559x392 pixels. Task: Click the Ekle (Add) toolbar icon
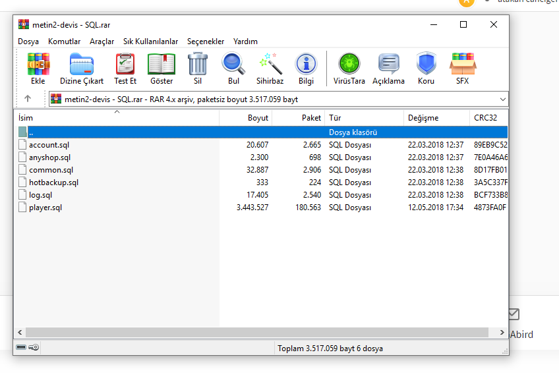[x=38, y=65]
